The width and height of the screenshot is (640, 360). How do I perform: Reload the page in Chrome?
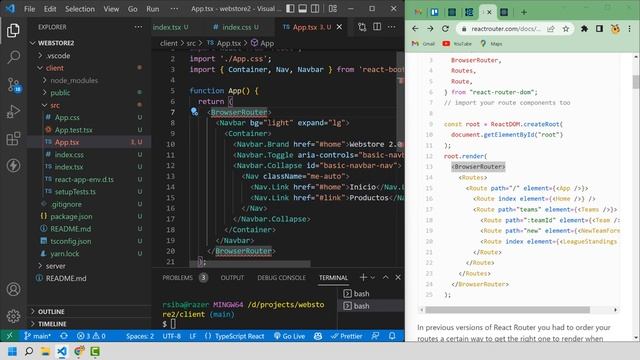tap(445, 29)
